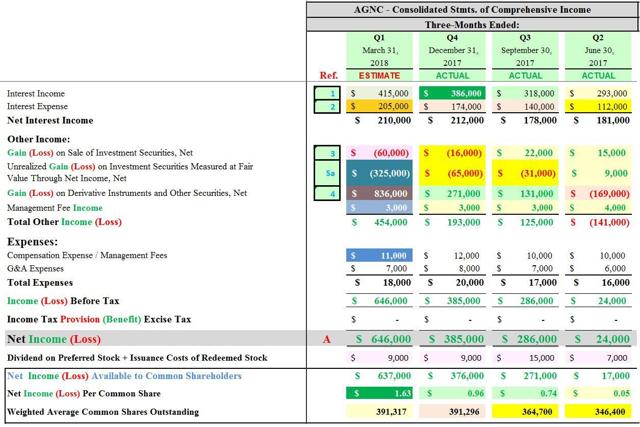Click the Ref. box numbered 2
The image size is (640, 427).
[327, 107]
